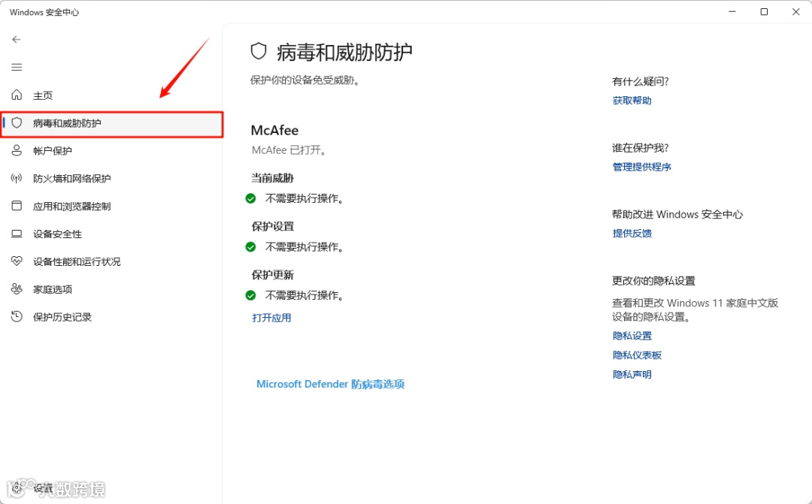Click the heart icon for 设备性能和运行状况
The height and width of the screenshot is (504, 812).
pos(17,261)
